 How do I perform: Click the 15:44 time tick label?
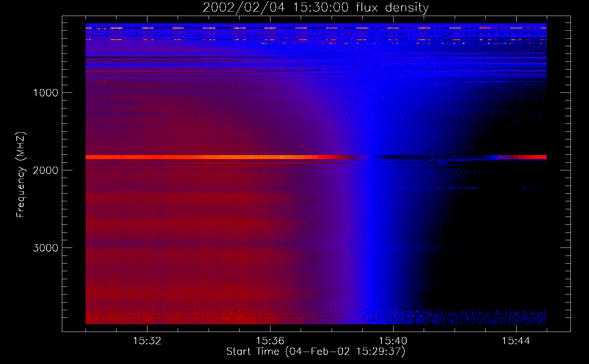coord(516,341)
